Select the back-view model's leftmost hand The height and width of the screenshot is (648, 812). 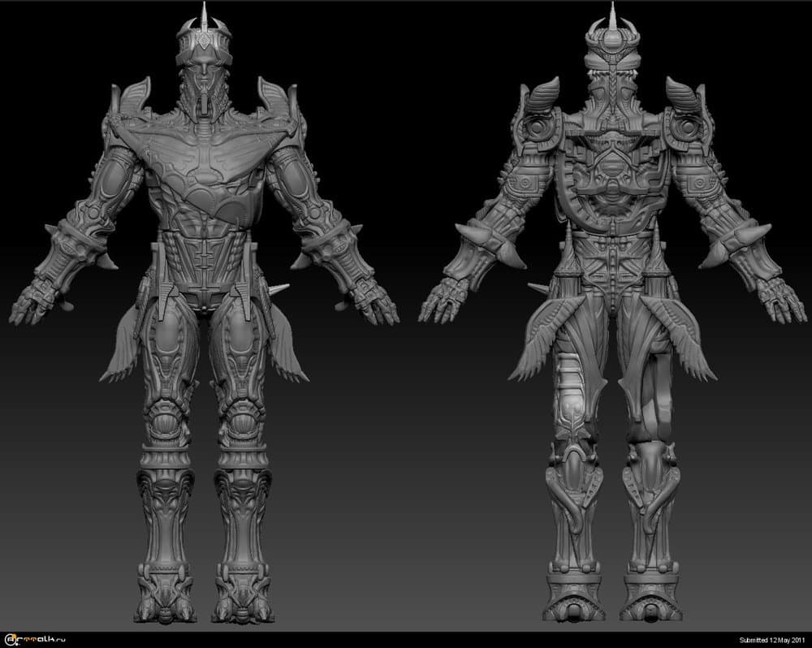click(443, 302)
